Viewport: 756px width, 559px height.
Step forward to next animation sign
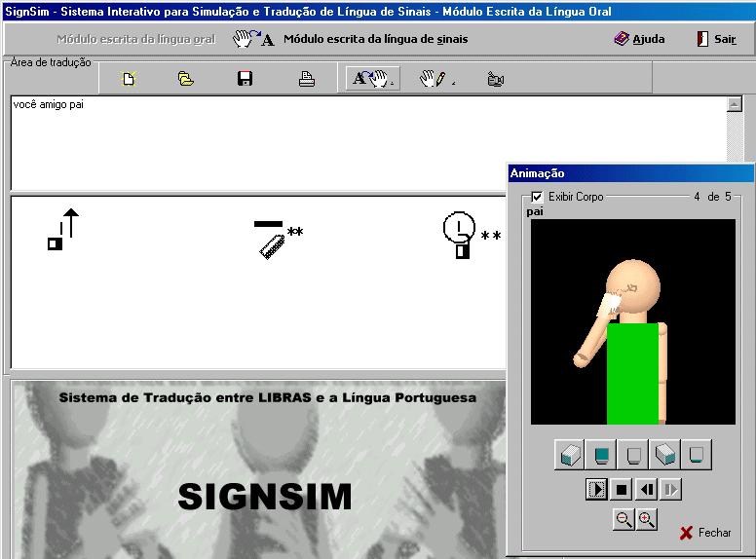(x=670, y=490)
